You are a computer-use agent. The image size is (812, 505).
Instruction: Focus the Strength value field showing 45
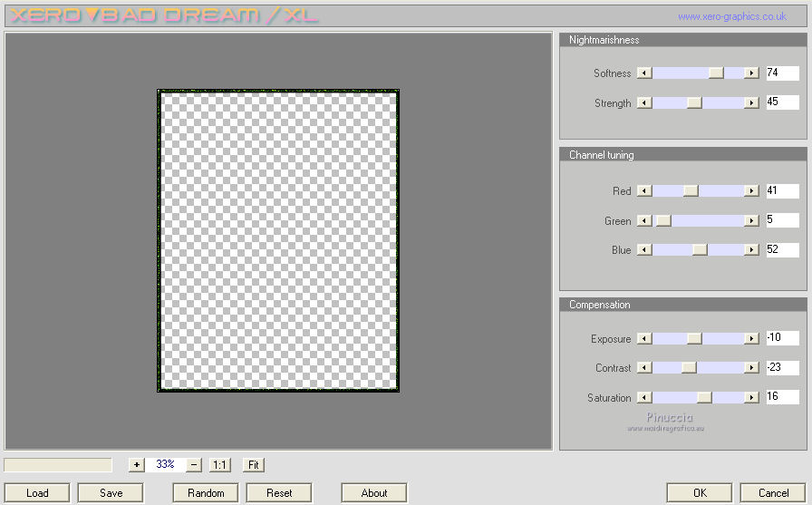[782, 102]
